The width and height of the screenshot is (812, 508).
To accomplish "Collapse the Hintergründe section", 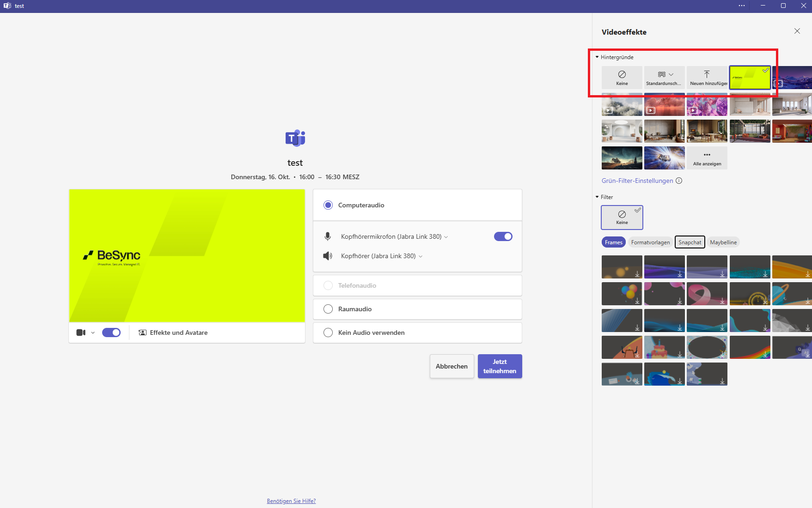I will tap(597, 57).
